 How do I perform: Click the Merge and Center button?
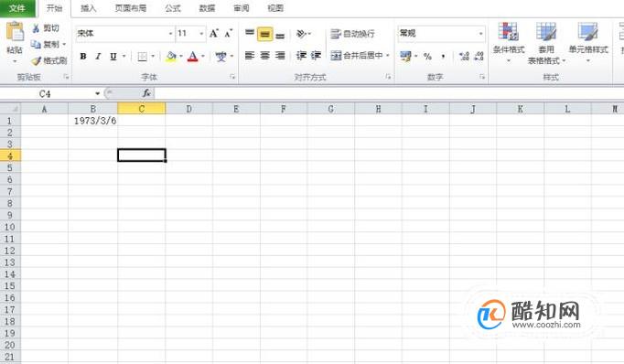pyautogui.click(x=357, y=55)
